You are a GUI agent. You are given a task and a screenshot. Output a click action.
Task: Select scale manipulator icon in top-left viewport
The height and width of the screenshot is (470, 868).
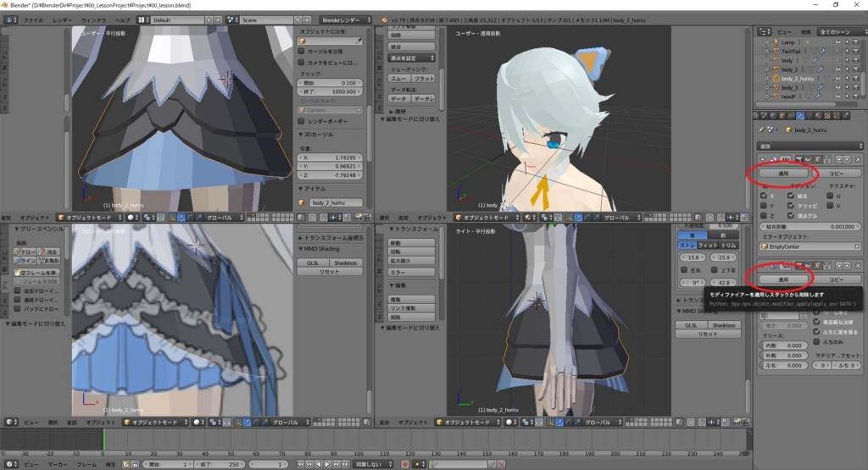198,218
